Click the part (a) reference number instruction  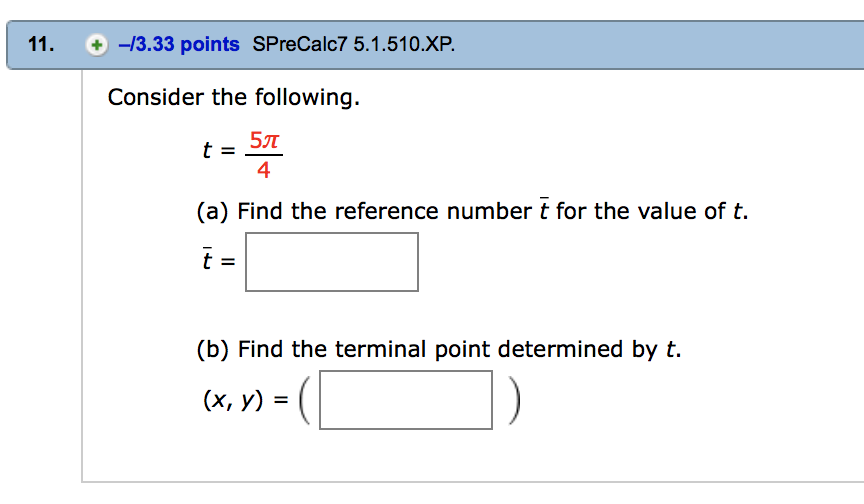coord(472,211)
